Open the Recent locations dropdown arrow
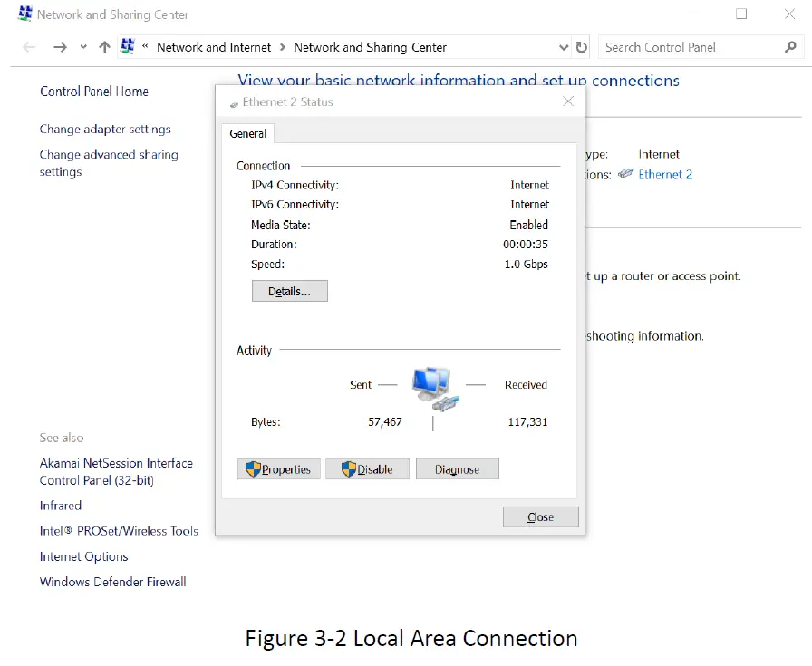This screenshot has width=812, height=666. coord(83,47)
